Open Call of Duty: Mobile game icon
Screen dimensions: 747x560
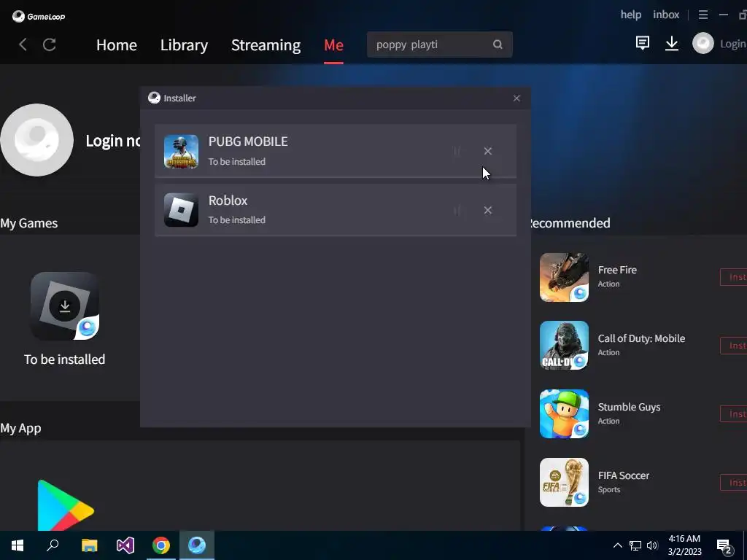coord(564,345)
